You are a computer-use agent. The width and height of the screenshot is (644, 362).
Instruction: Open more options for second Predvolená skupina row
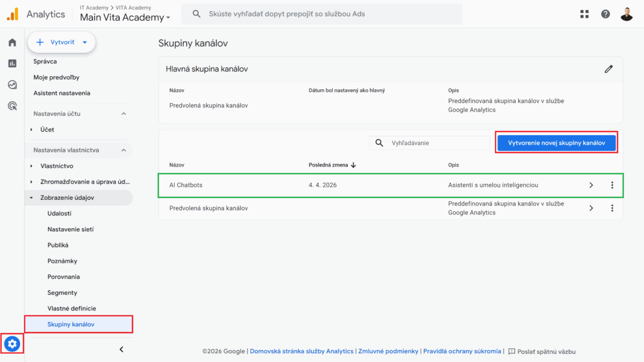coord(612,208)
